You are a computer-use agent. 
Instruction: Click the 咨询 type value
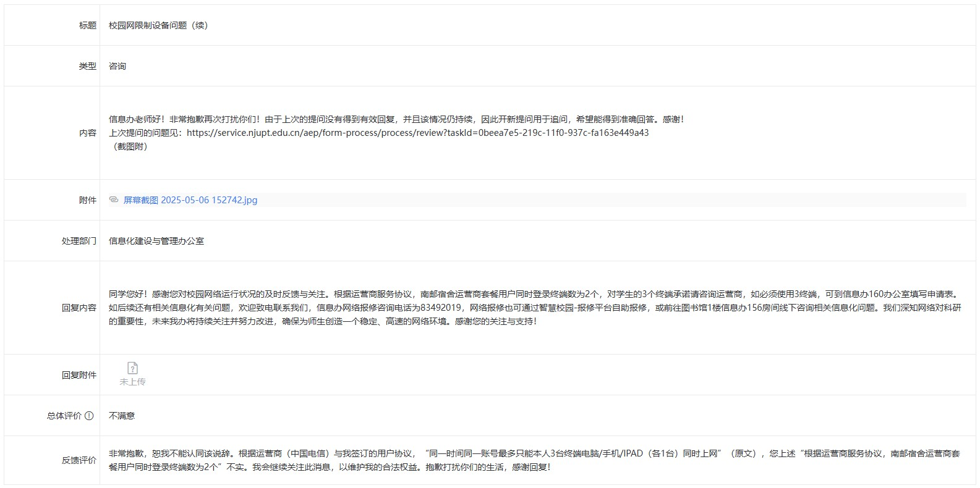(117, 66)
